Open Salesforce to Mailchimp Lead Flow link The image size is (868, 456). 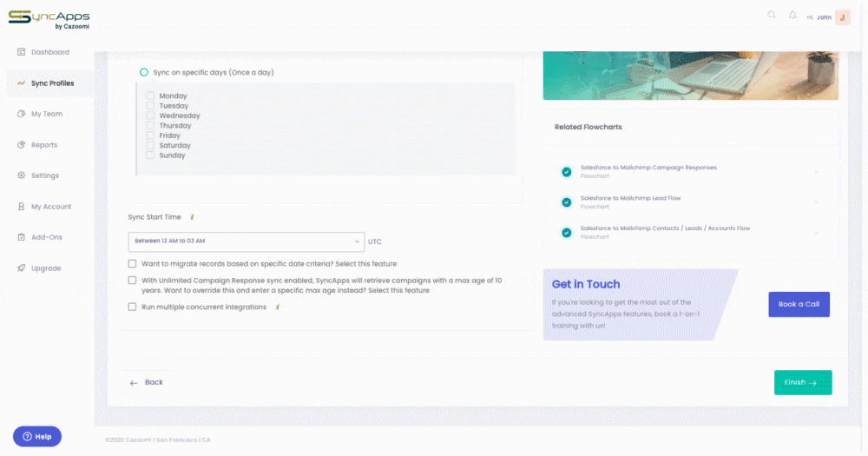(630, 198)
